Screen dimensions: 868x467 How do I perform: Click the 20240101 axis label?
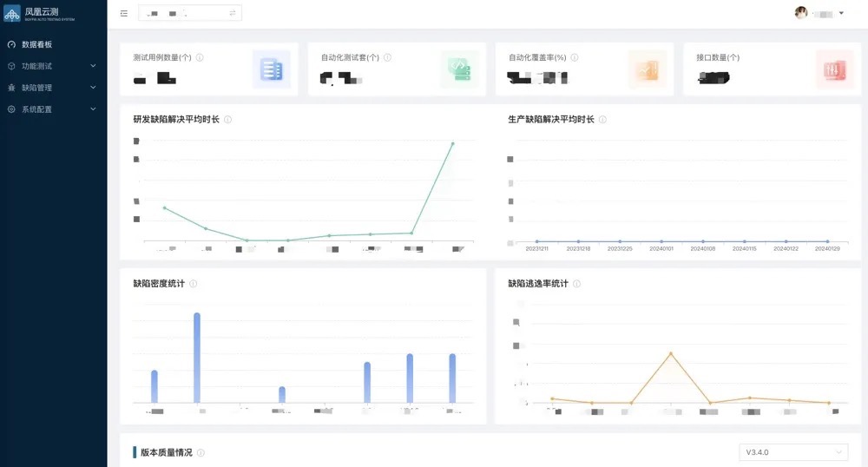[x=661, y=249]
